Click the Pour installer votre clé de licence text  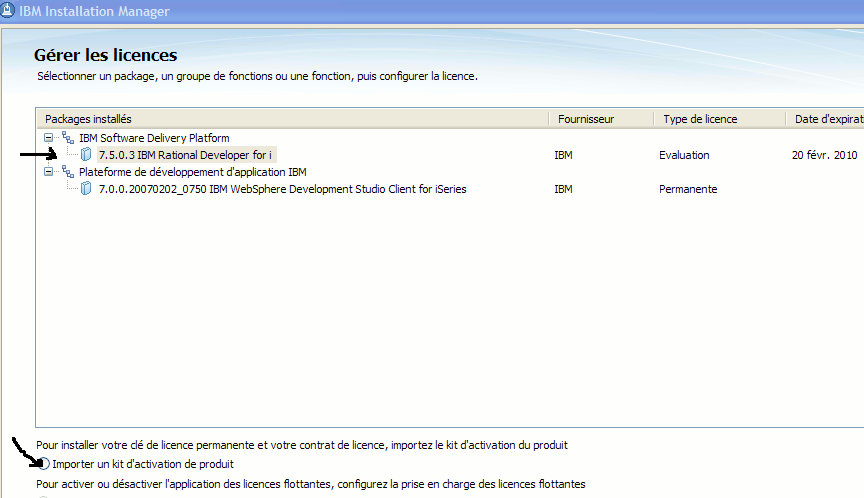click(x=302, y=445)
